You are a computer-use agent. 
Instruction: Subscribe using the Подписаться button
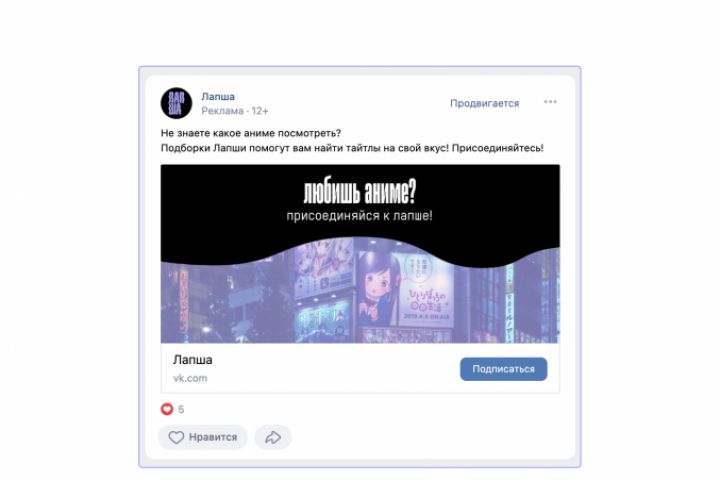(x=503, y=369)
